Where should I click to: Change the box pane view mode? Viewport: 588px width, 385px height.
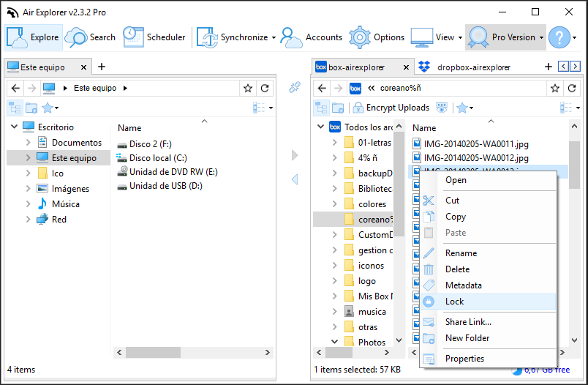570,108
